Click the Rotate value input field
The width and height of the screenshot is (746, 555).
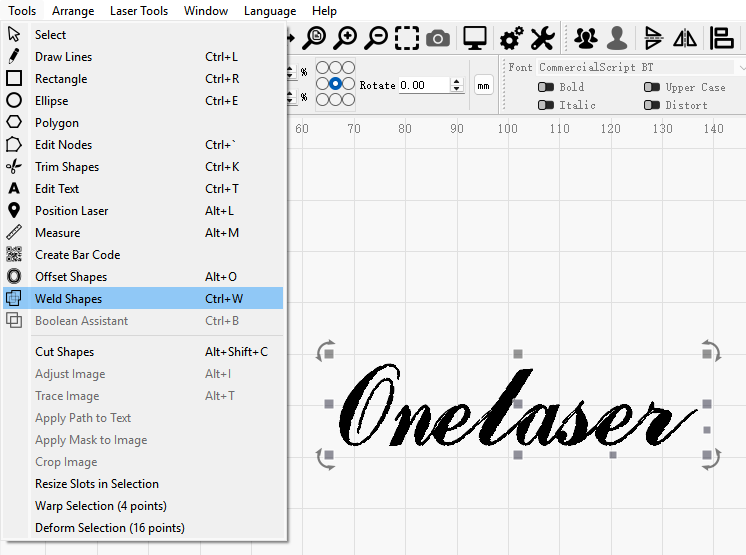(x=424, y=86)
